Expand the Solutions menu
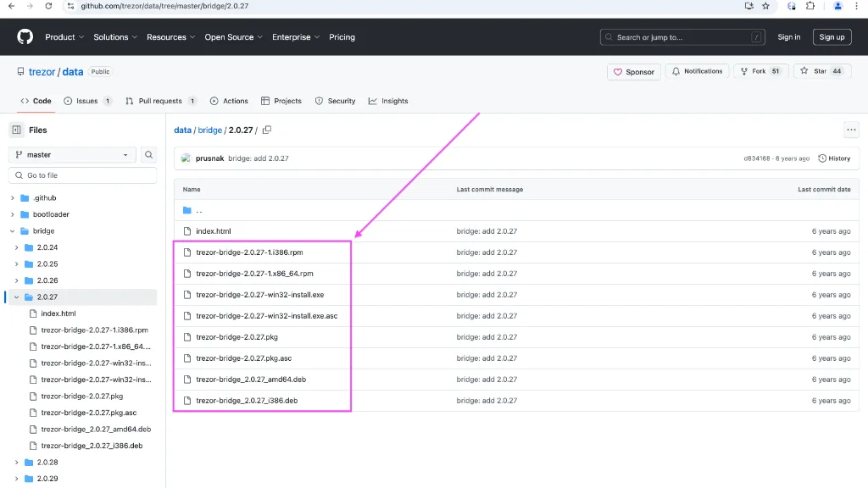868x488 pixels. coord(115,37)
